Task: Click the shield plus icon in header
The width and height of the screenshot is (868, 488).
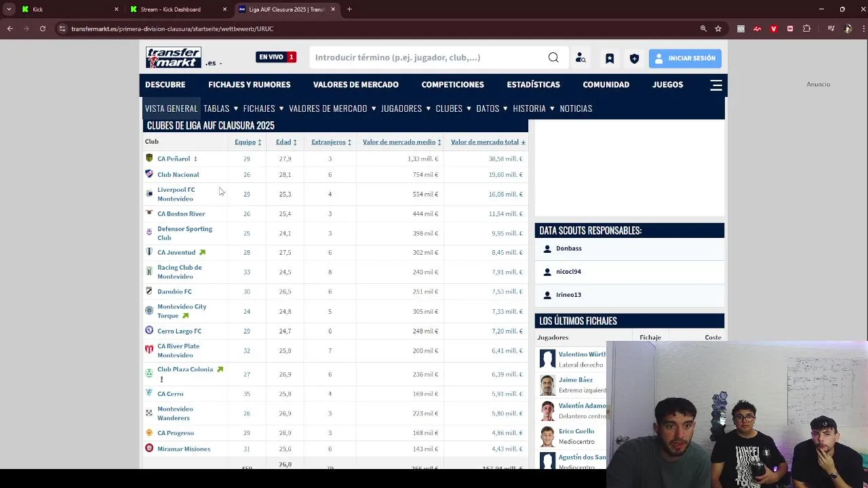Action: point(634,58)
